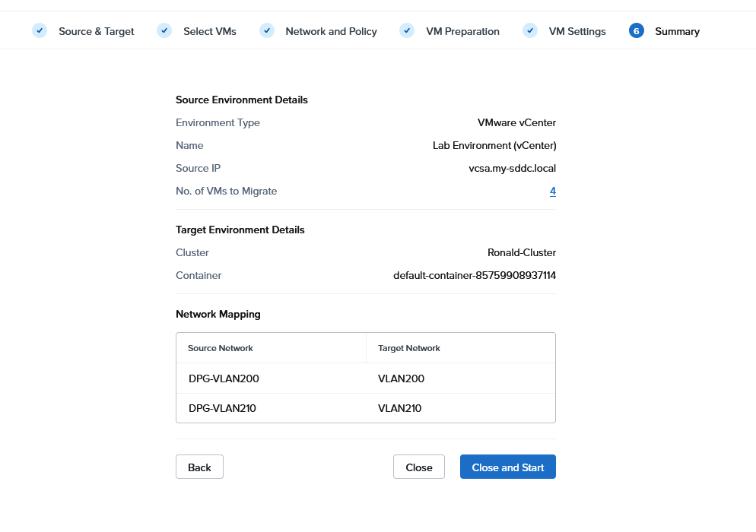
Task: Click the checkmark icon next to Select VMs
Action: (164, 30)
